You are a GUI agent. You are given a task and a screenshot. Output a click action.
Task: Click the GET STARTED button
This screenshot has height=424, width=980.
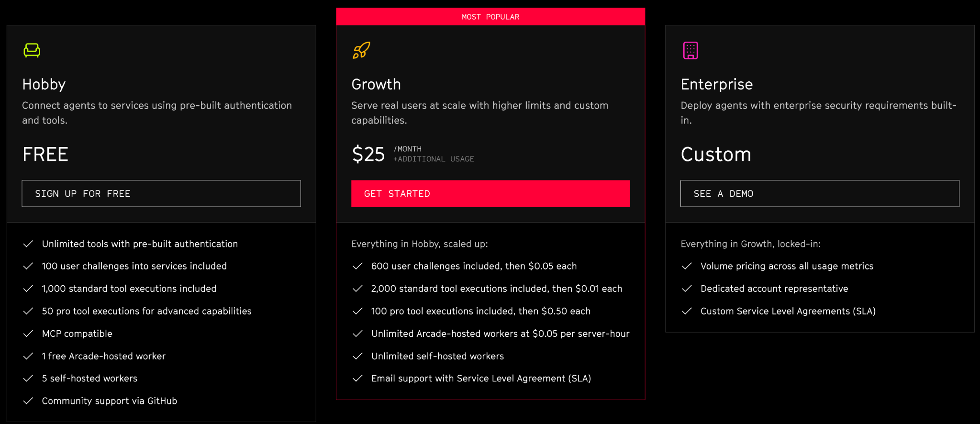click(x=490, y=193)
